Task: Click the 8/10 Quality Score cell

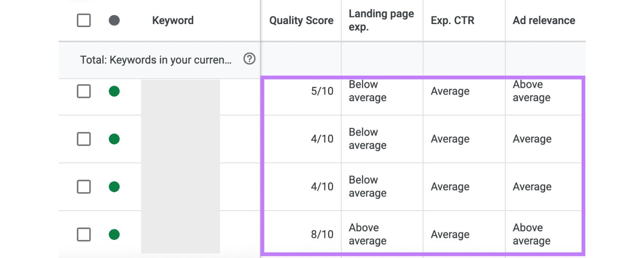Action: 322,234
